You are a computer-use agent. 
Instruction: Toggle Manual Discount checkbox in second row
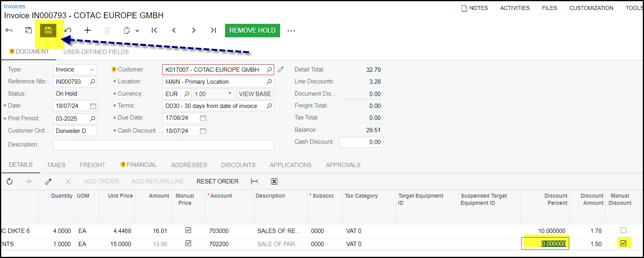tap(623, 243)
